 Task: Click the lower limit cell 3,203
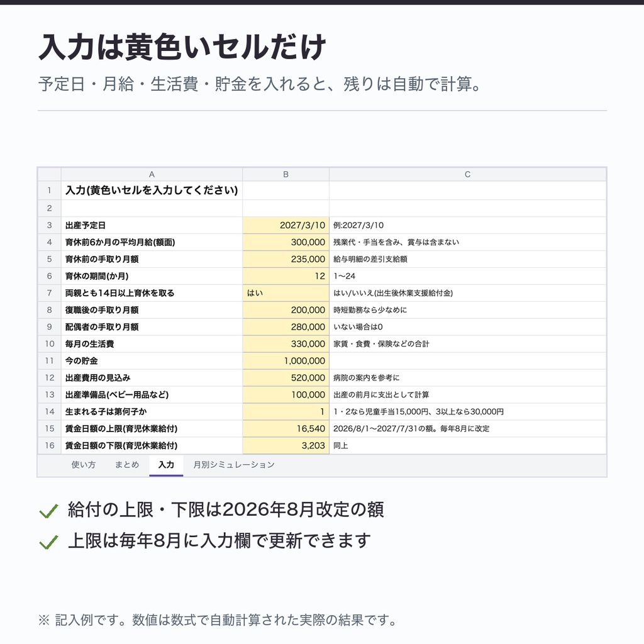pyautogui.click(x=286, y=445)
